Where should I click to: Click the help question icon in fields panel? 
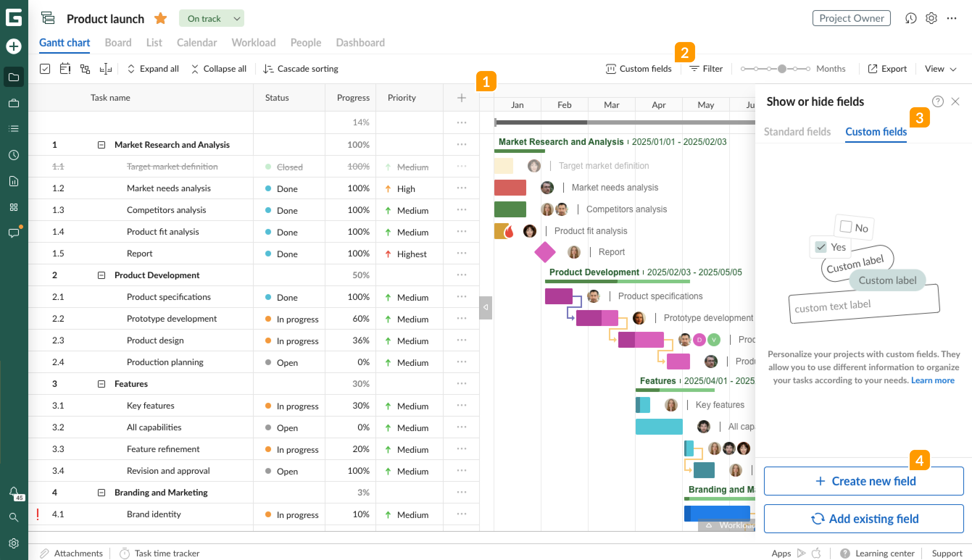pyautogui.click(x=937, y=101)
